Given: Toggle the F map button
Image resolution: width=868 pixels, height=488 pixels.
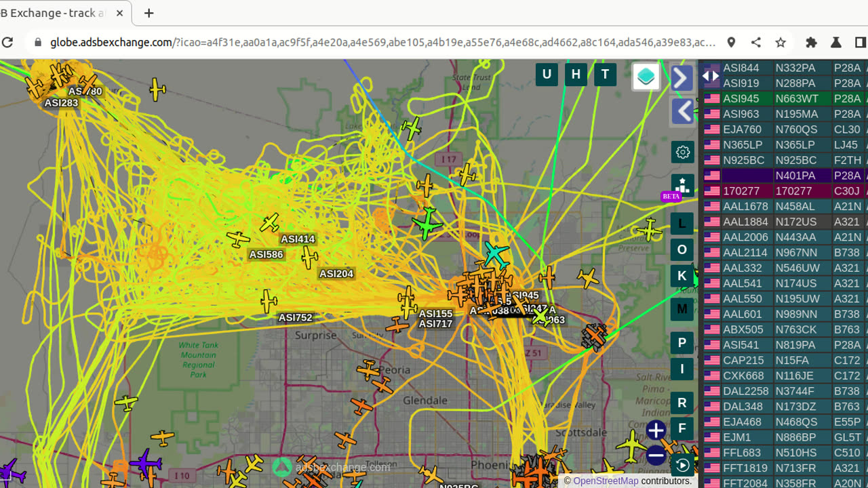Looking at the screenshot, I should pos(682,428).
